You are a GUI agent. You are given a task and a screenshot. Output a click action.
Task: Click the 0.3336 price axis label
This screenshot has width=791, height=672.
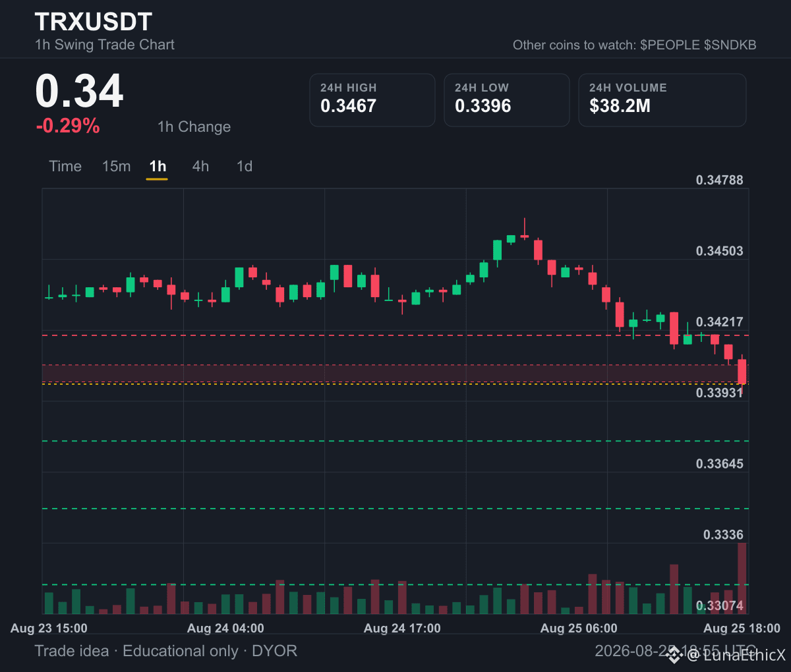pos(723,534)
